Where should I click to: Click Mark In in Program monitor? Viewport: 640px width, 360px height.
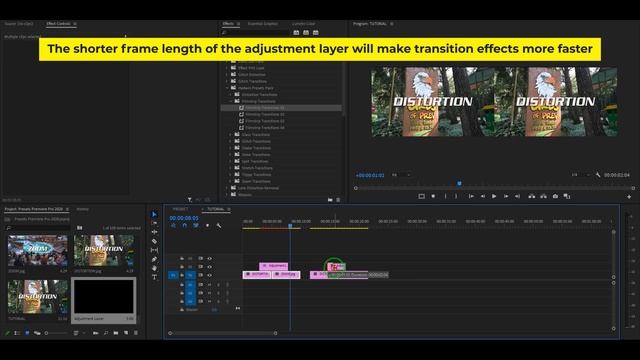tap(445, 196)
